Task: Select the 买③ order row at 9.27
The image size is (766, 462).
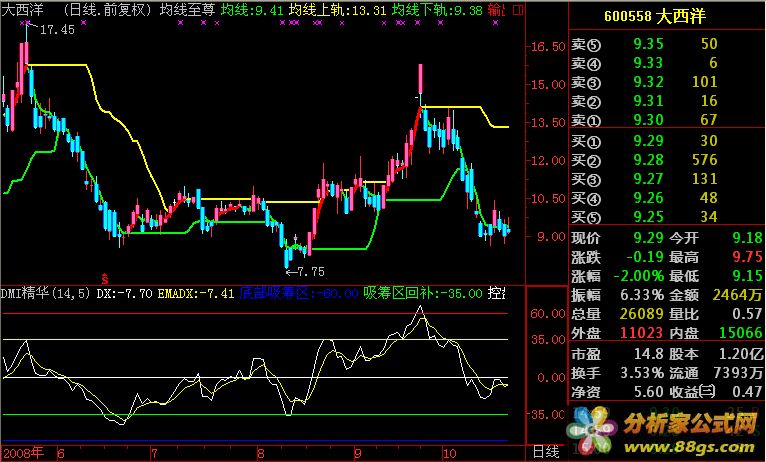Action: coord(644,179)
